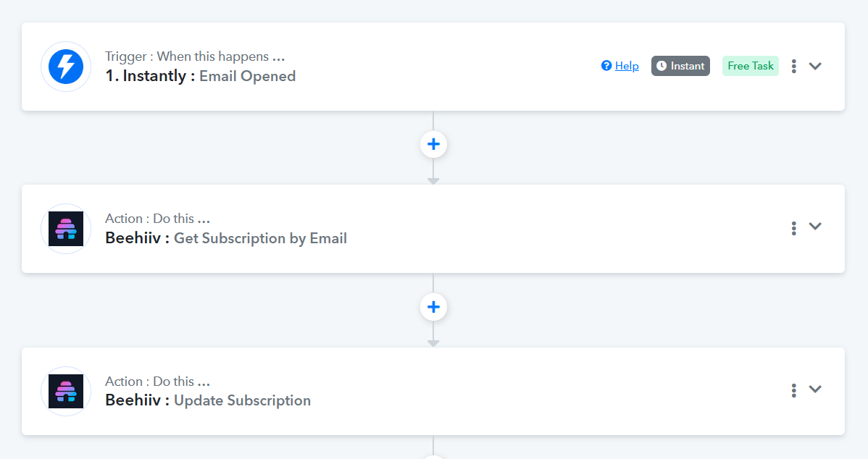Click the Instant badge

[x=680, y=66]
